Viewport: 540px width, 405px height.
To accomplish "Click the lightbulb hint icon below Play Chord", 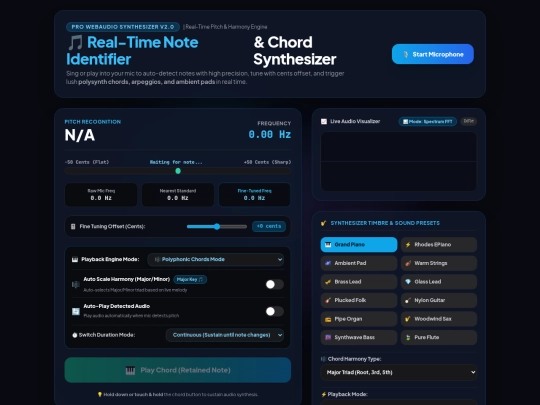I will point(100,394).
